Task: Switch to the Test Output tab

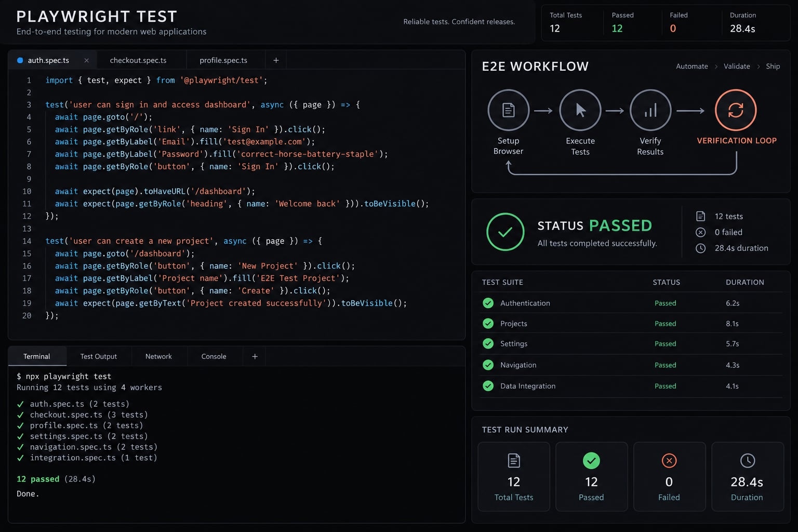Action: [x=99, y=356]
